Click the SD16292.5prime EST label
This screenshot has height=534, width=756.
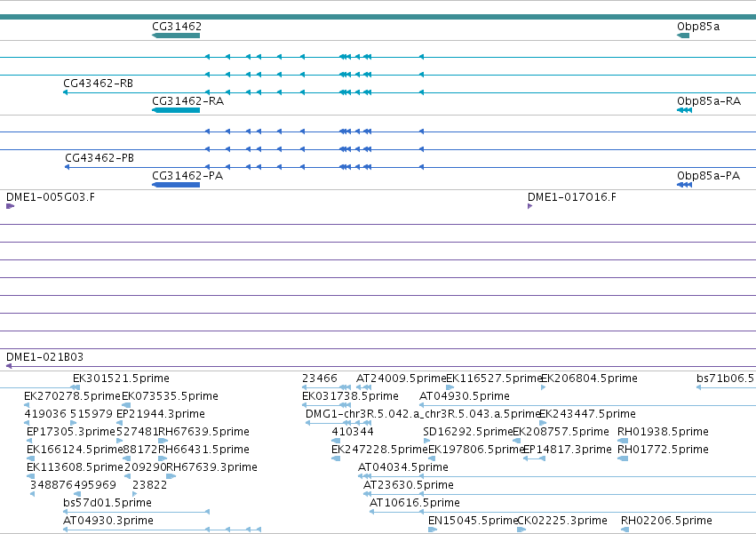coord(467,432)
